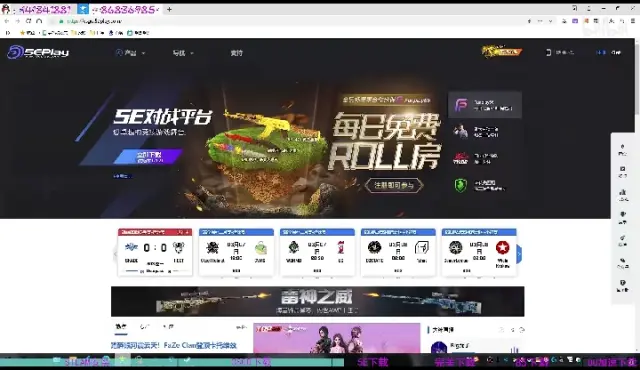Viewport: 640px width, 370px height.
Task: Show previous matches with the left arrow
Action: point(115,254)
